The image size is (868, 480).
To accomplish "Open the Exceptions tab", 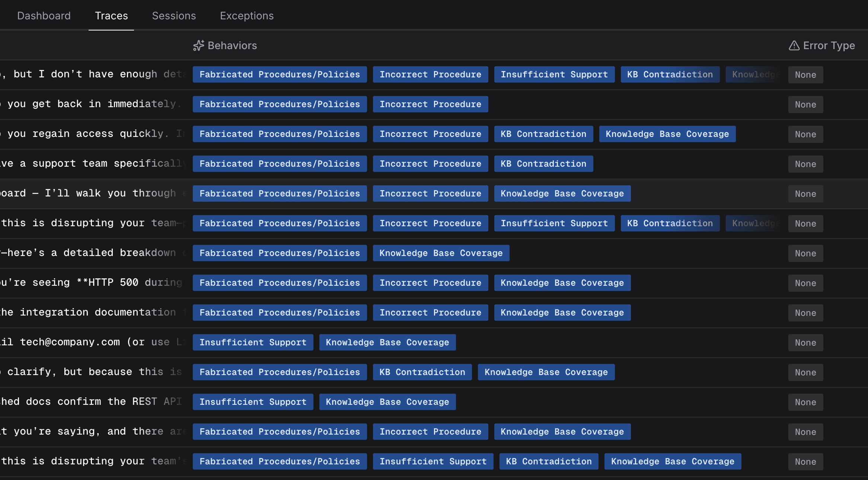I will (247, 16).
